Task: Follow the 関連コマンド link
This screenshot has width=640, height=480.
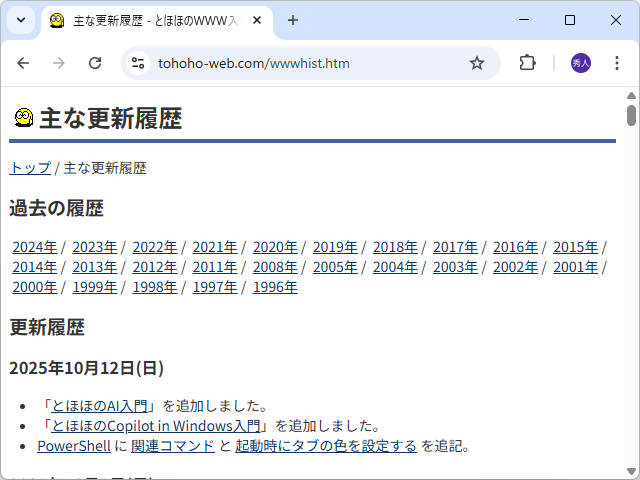Action: (173, 446)
